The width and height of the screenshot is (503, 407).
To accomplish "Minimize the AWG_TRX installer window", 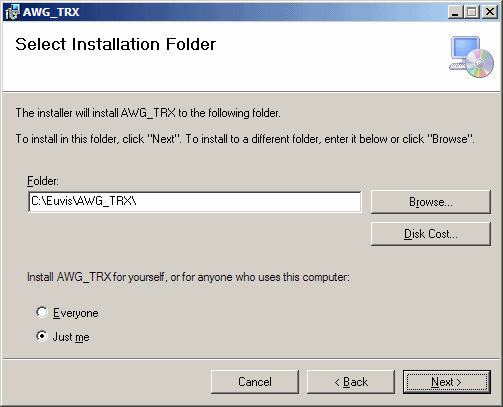I will [455, 12].
